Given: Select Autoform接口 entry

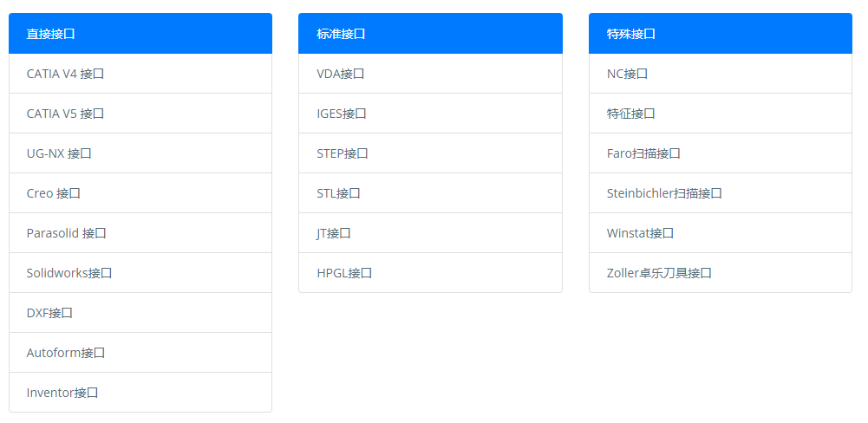Looking at the screenshot, I should tap(140, 353).
